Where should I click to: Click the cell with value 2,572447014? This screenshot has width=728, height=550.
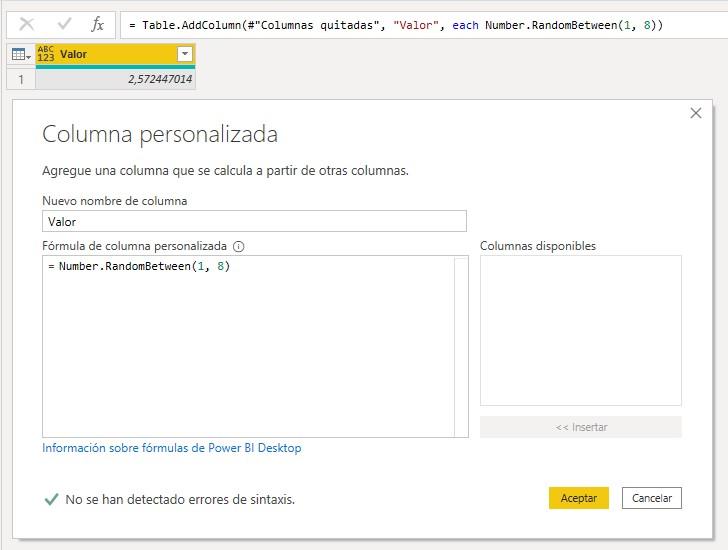tap(115, 78)
